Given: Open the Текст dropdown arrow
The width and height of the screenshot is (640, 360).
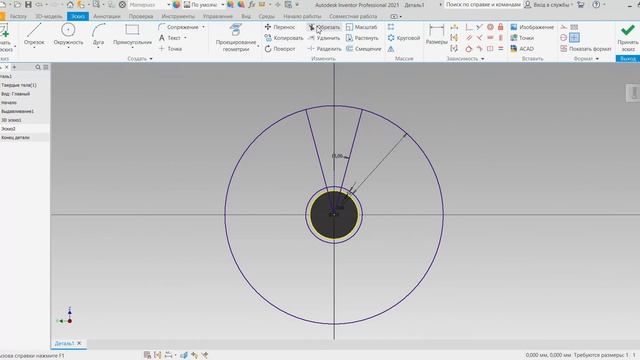Looking at the screenshot, I should [x=185, y=38].
